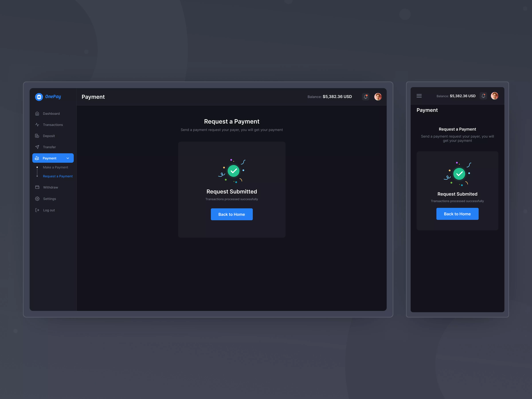Open user avatar in desktop header

[378, 97]
